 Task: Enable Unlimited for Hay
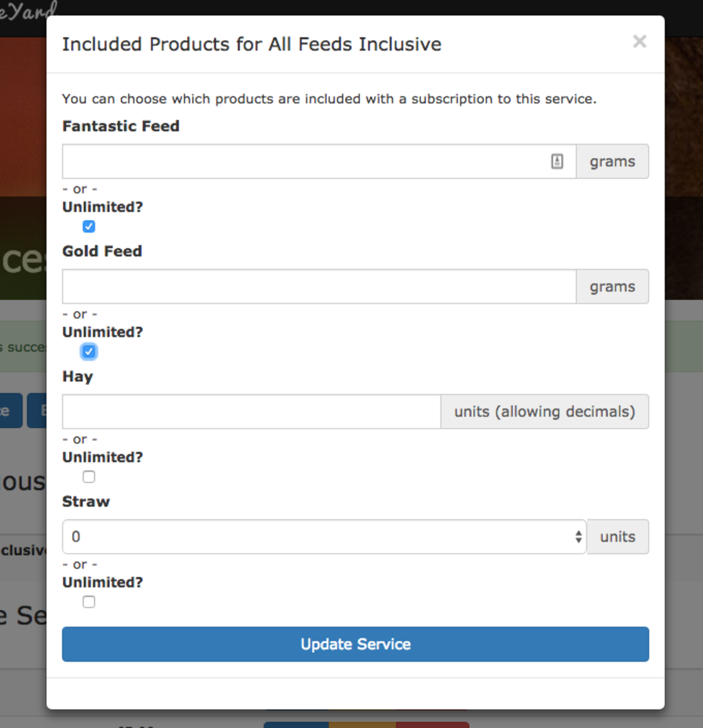click(x=89, y=476)
